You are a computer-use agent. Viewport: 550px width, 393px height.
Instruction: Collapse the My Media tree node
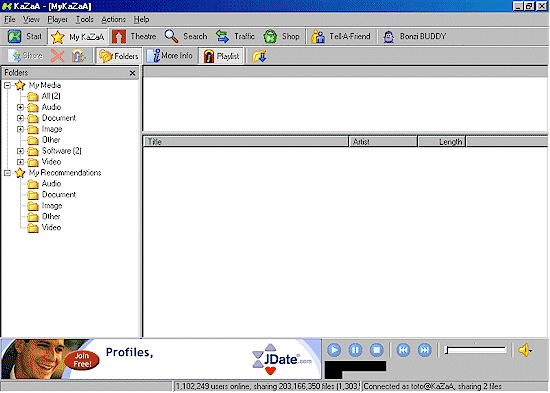pyautogui.click(x=7, y=85)
